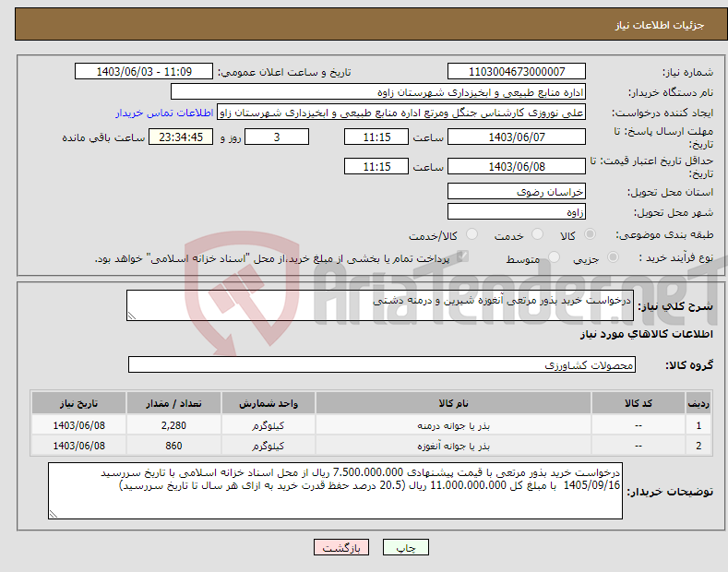The width and height of the screenshot is (728, 572).
Task: Click quantity cell 860
Action: 173,446
